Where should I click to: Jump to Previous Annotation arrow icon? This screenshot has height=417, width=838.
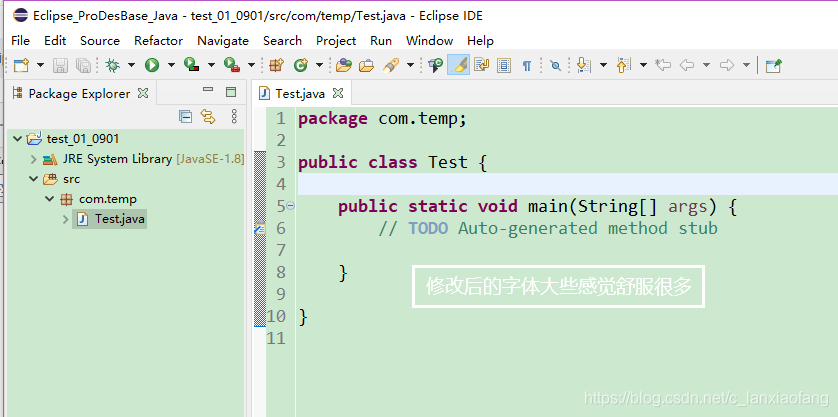[x=623, y=65]
